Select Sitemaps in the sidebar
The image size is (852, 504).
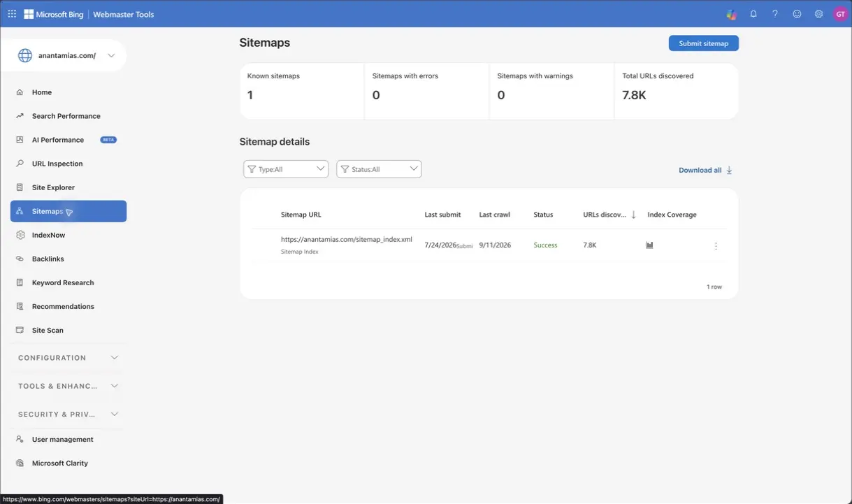point(68,211)
